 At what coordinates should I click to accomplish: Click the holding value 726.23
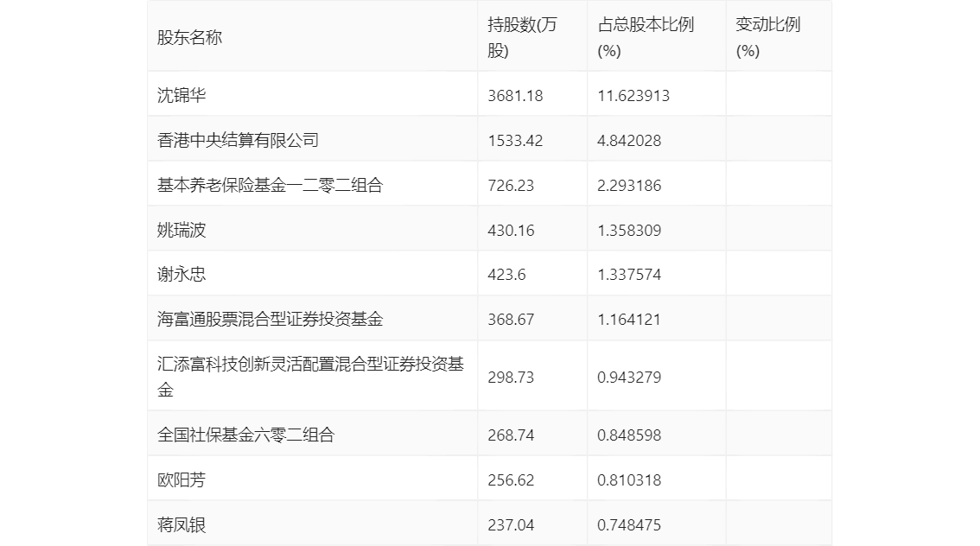pos(511,186)
